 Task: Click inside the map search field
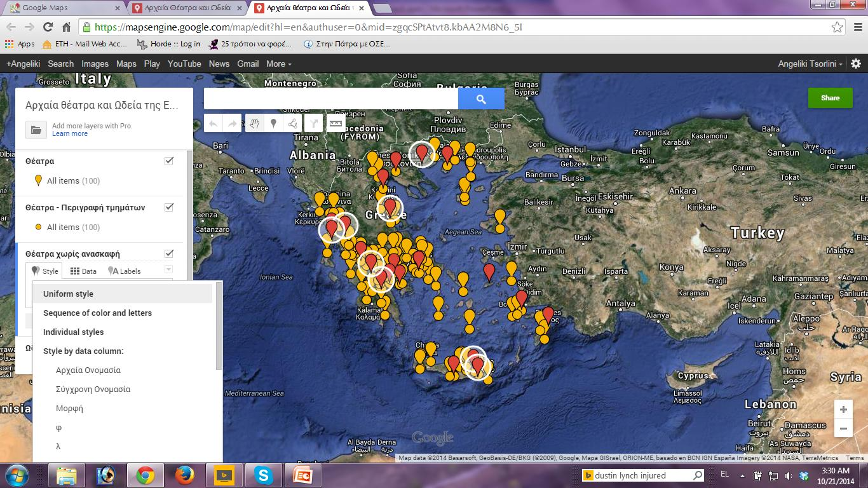[x=330, y=99]
